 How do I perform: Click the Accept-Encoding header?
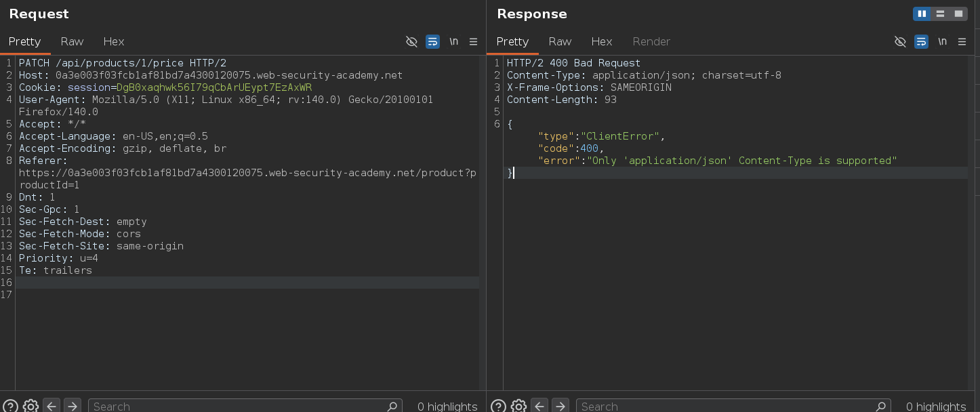(x=123, y=148)
